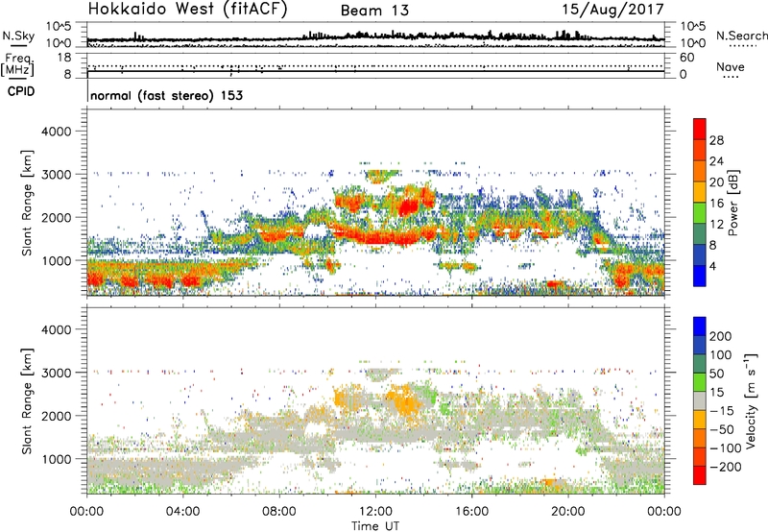Select the "18" frequency axis tick

64,58
